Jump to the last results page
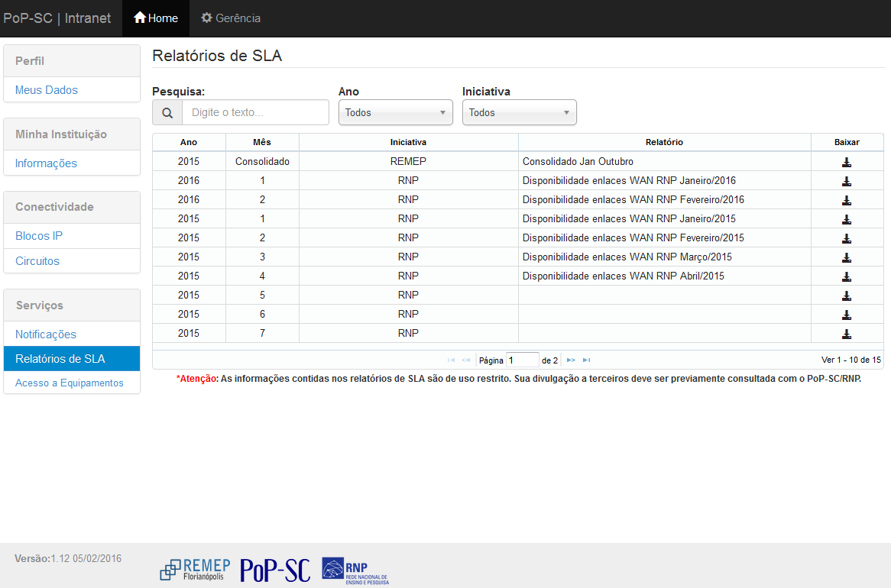The width and height of the screenshot is (891, 588). 586,360
